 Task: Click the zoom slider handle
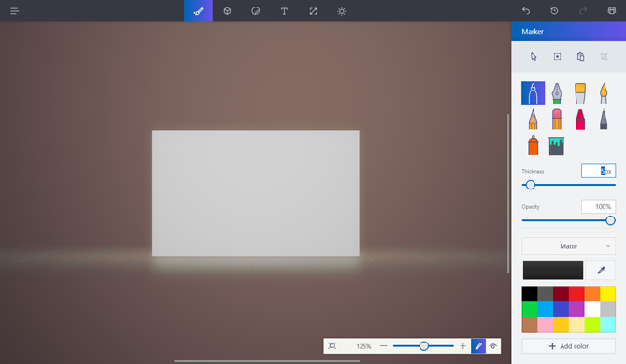click(x=424, y=346)
